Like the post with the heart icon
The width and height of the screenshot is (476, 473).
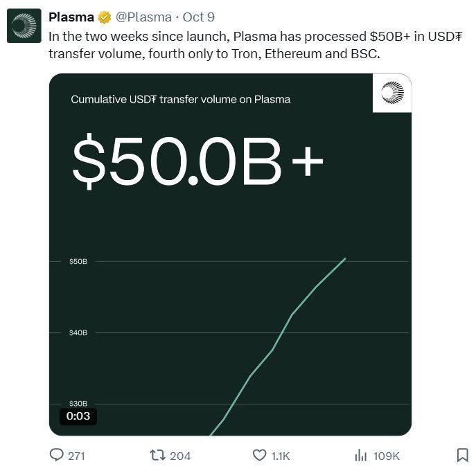(259, 455)
